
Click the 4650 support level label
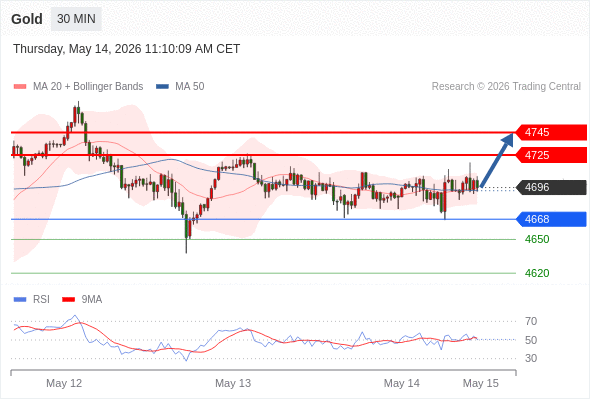point(537,239)
